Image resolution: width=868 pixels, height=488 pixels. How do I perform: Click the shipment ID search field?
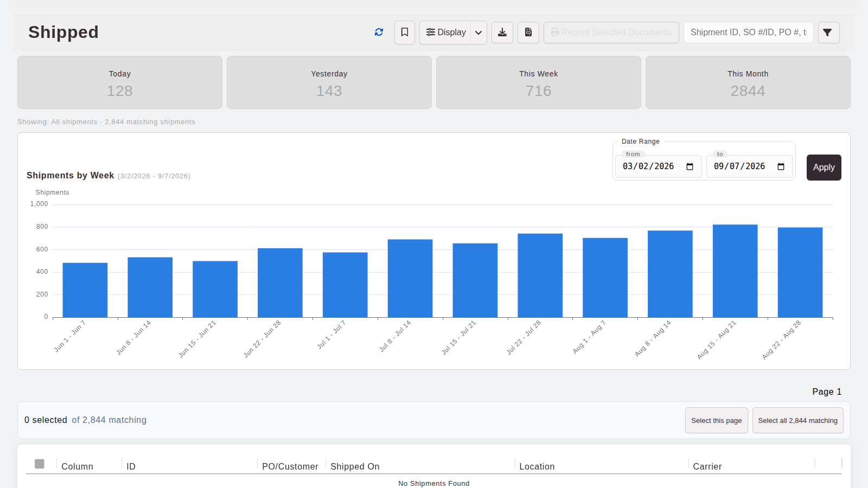748,33
